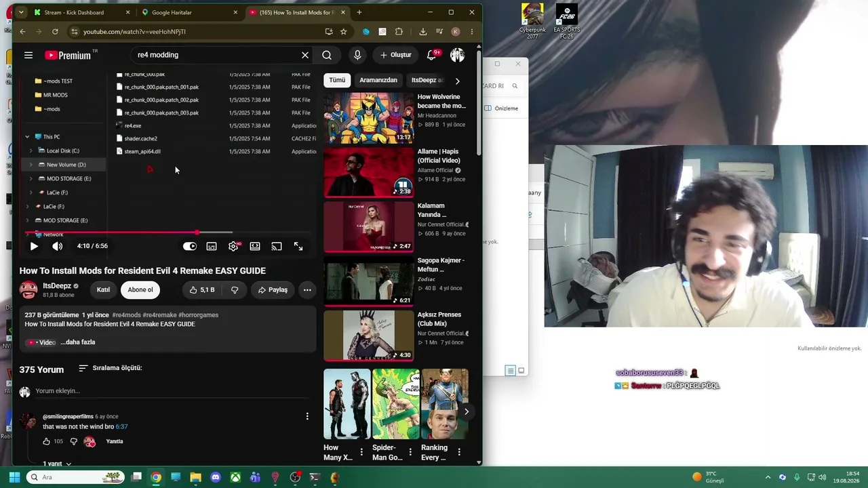The height and width of the screenshot is (488, 868).
Task: Jump to the 6:37 timestamp in the comment
Action: [121, 427]
